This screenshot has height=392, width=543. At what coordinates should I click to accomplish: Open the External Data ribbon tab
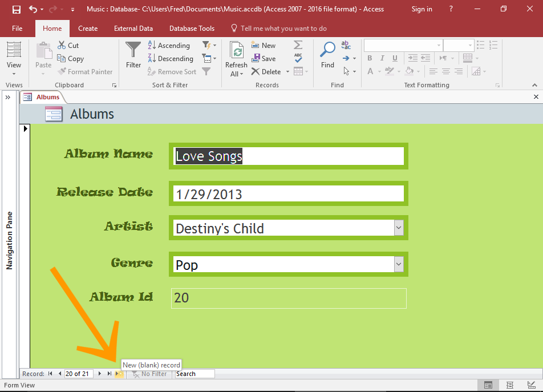[x=133, y=28]
